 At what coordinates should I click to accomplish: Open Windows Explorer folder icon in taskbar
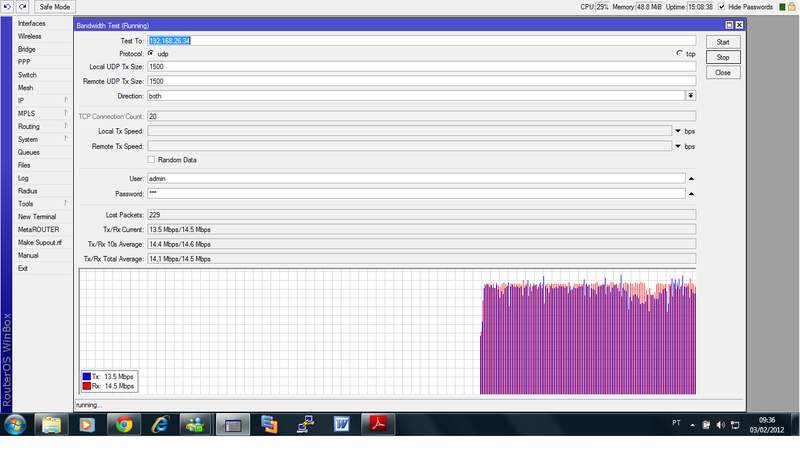pyautogui.click(x=51, y=424)
